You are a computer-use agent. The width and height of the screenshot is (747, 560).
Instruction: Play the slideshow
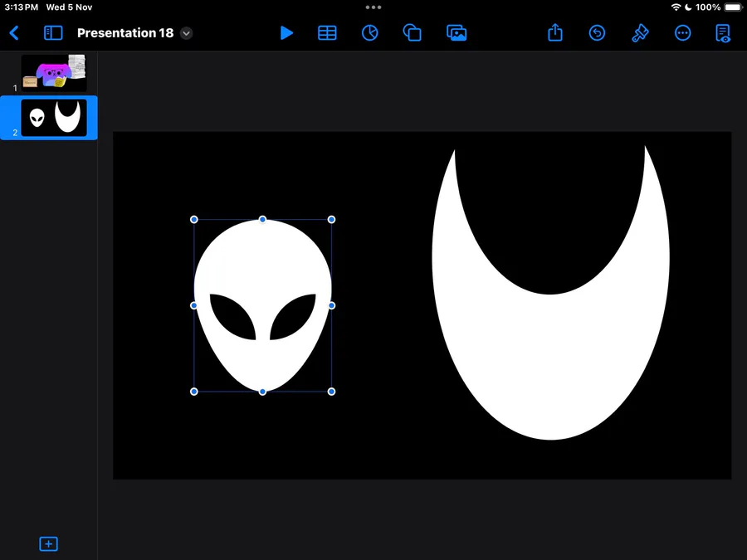[x=286, y=33]
